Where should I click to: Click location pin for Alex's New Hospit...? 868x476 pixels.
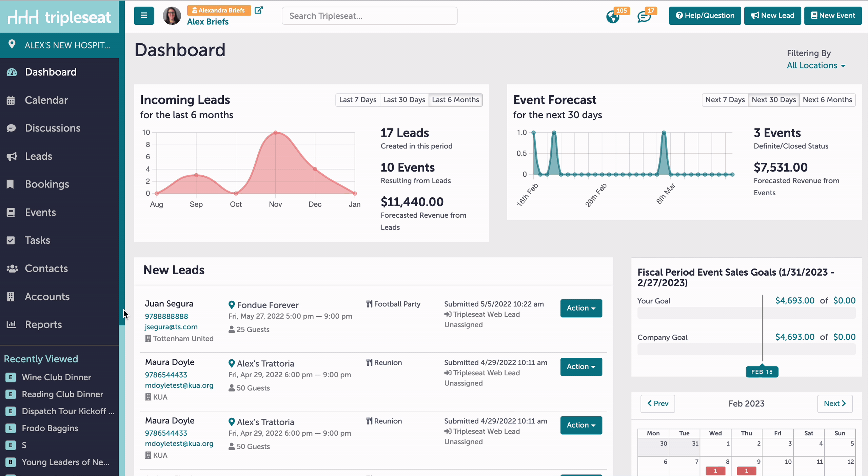[12, 44]
